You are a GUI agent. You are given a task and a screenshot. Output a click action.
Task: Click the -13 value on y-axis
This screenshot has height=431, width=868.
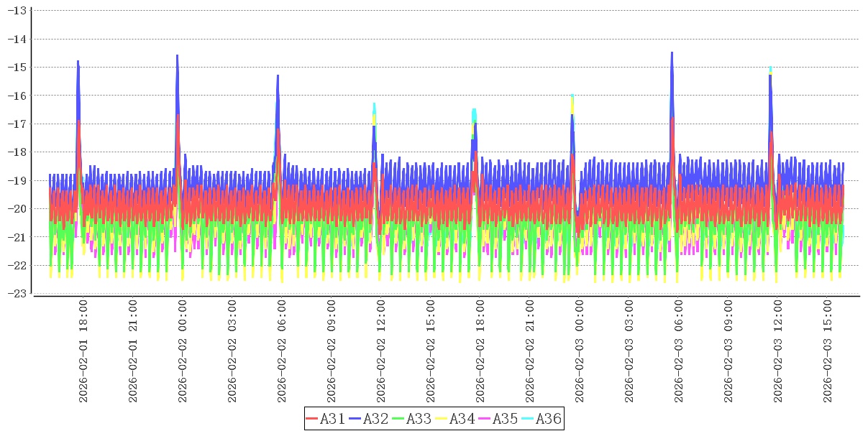tap(17, 11)
